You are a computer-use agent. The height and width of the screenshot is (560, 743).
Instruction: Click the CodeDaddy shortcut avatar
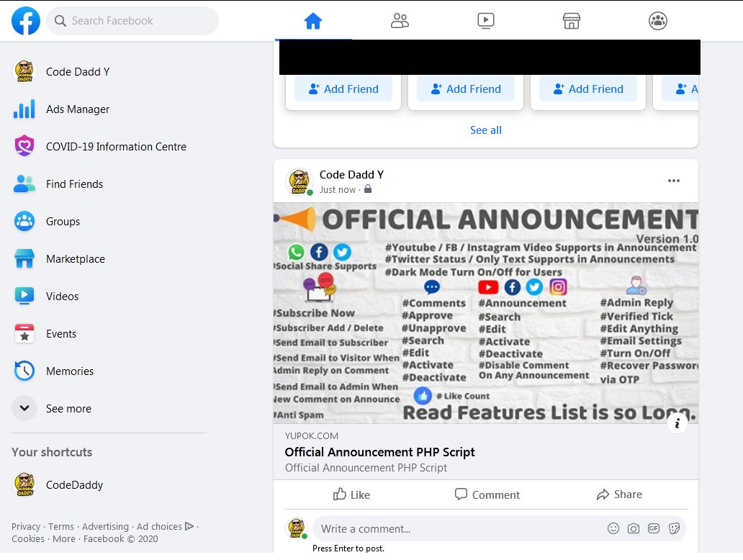tap(24, 484)
